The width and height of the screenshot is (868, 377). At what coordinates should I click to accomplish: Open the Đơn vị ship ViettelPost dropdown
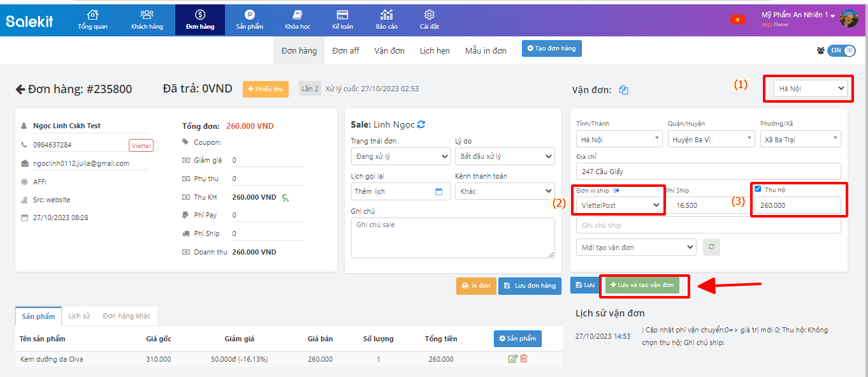[x=619, y=205]
